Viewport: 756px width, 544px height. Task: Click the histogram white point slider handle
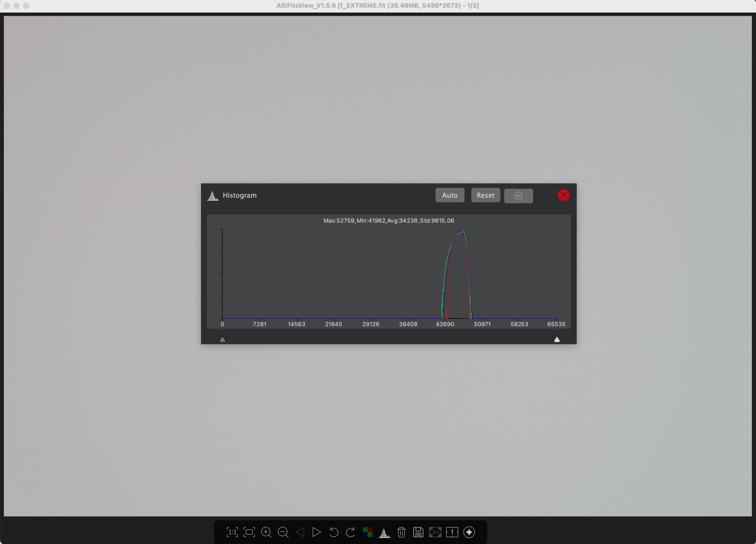point(557,339)
